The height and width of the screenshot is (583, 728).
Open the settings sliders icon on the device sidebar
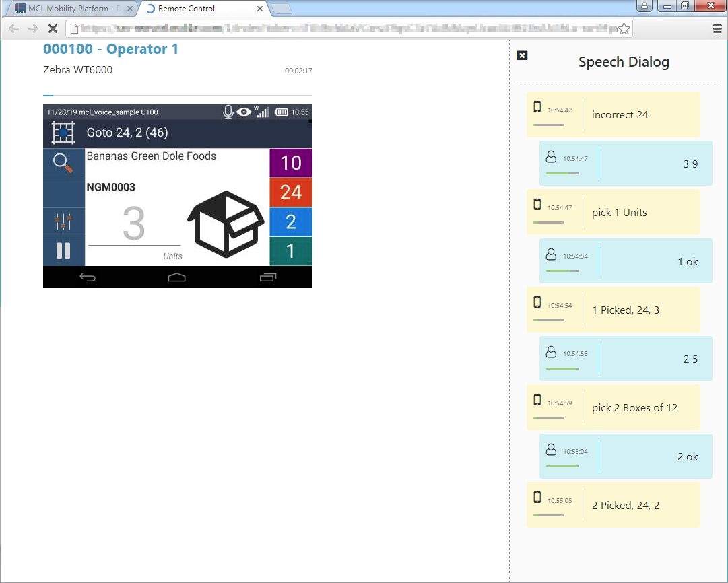(x=63, y=221)
